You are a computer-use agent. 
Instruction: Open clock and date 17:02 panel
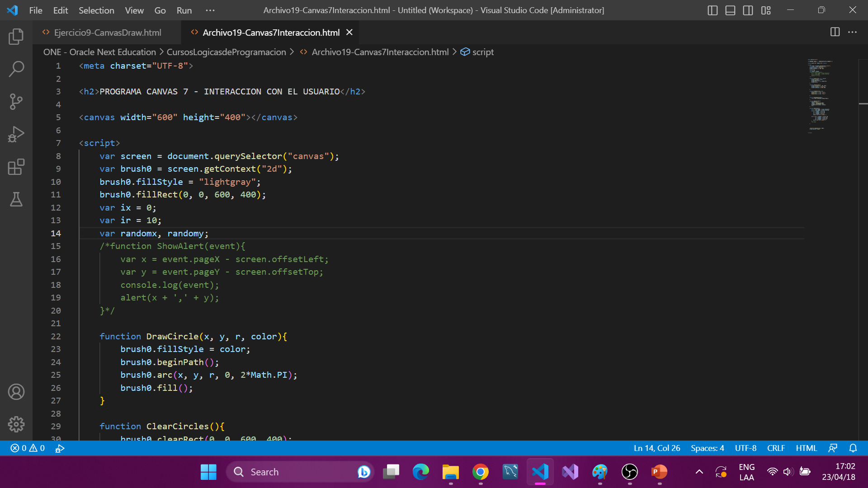coord(839,472)
